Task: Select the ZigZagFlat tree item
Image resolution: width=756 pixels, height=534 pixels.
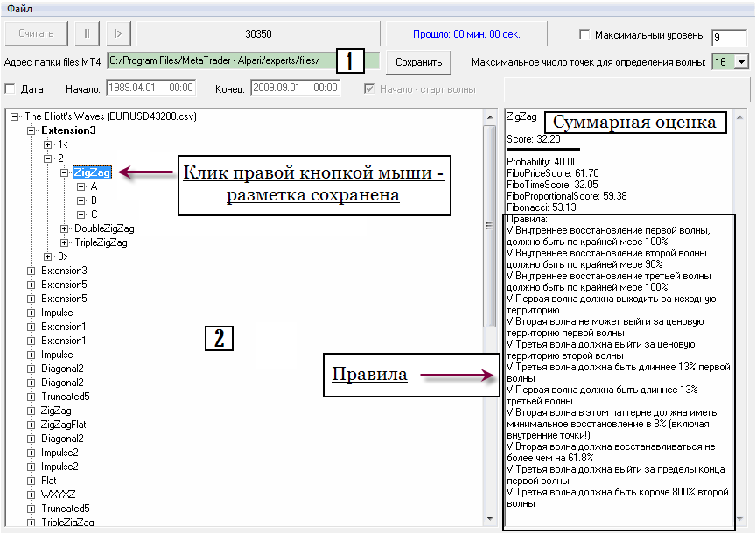Action: click(63, 425)
